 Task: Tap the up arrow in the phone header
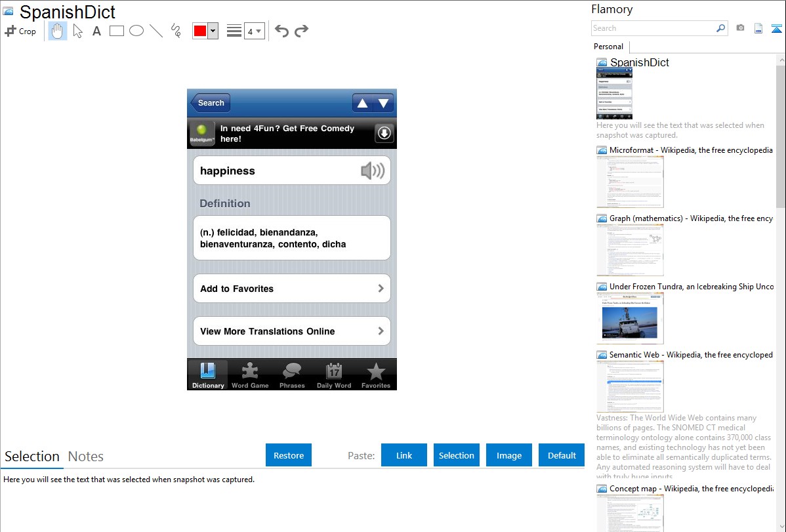(x=362, y=103)
